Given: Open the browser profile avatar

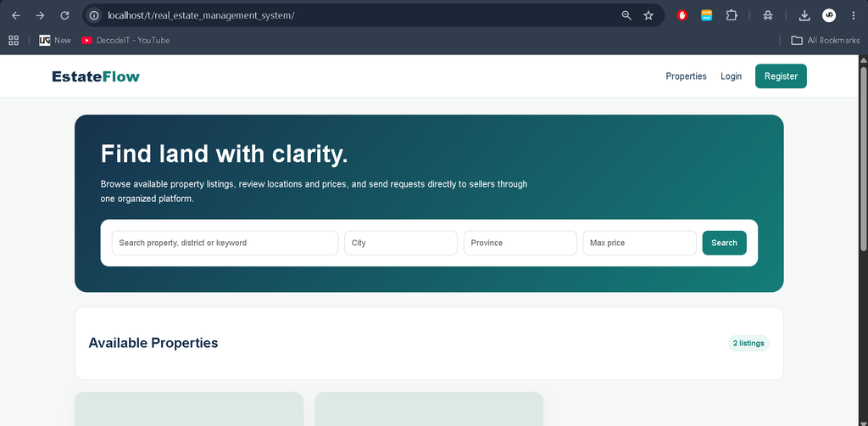Looking at the screenshot, I should click(x=829, y=15).
